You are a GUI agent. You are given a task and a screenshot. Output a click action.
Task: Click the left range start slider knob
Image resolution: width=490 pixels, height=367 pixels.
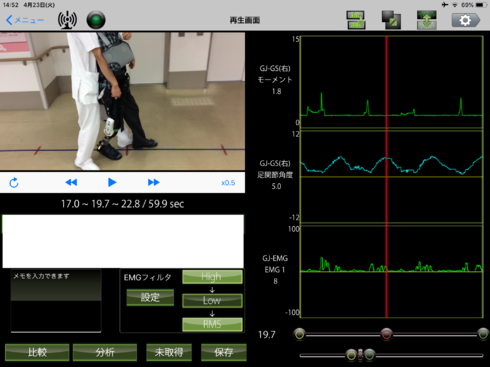pyautogui.click(x=299, y=334)
